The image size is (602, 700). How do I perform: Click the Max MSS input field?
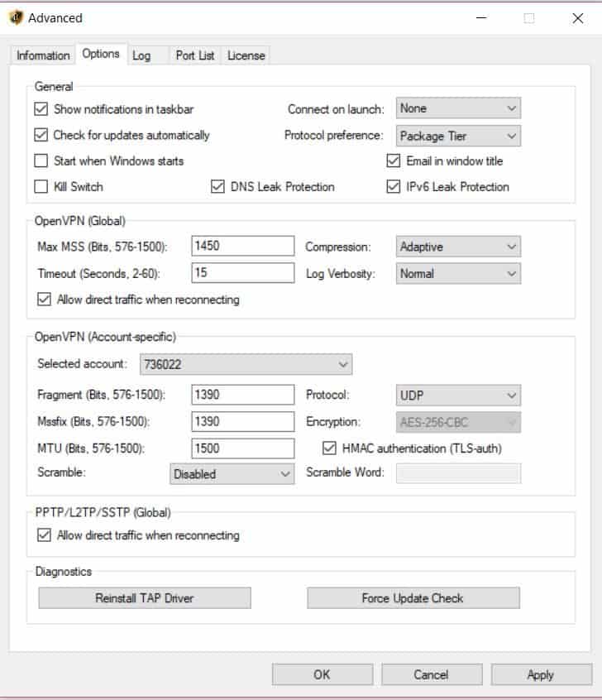[x=243, y=246]
